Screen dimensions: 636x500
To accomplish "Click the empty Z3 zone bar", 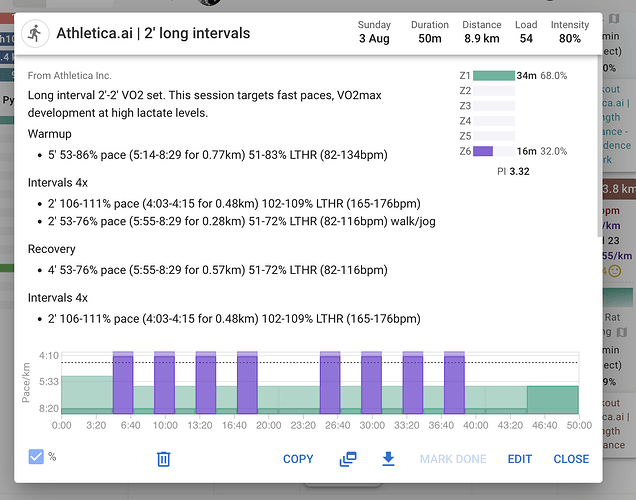I will click(x=494, y=106).
